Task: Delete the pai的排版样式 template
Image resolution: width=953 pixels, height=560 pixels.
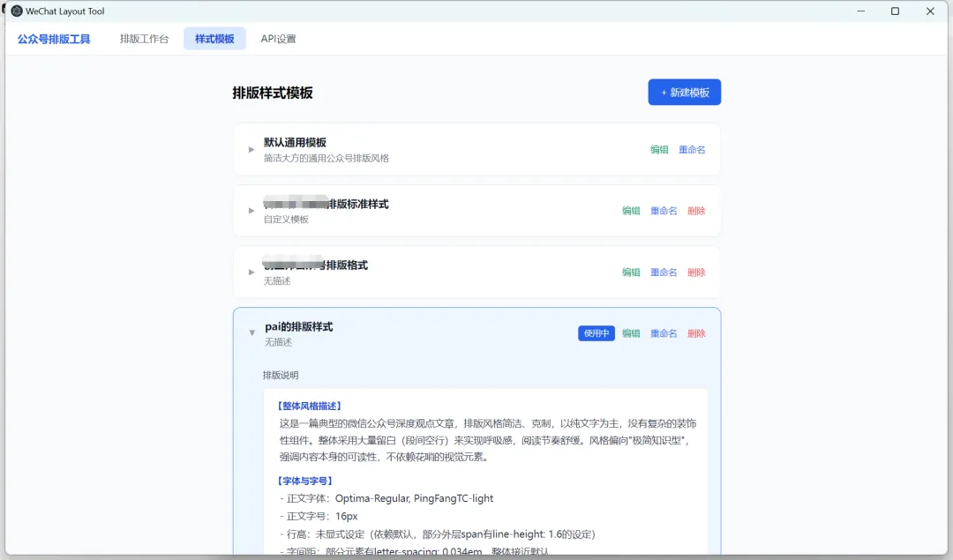Action: (696, 333)
